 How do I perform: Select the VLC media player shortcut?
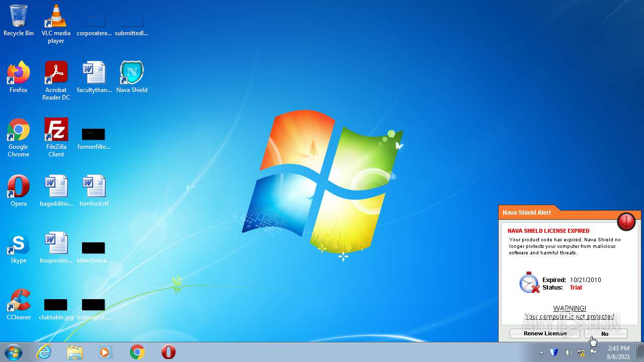[x=56, y=24]
